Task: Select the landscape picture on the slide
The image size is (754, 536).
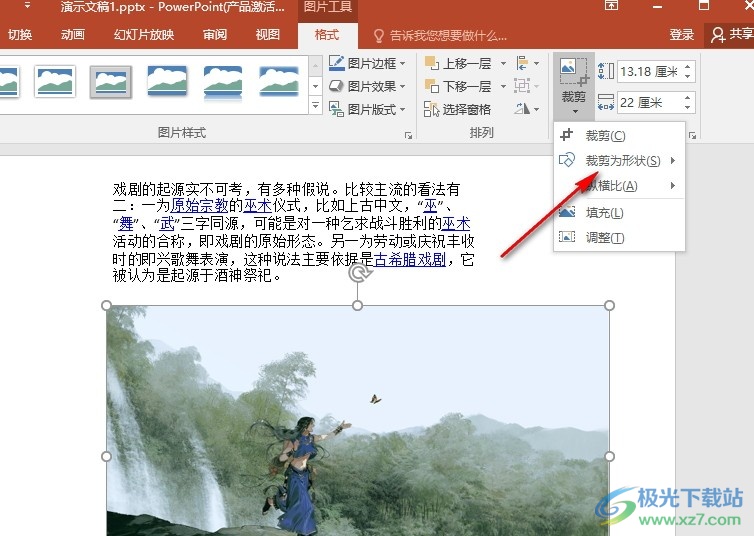Action: [x=358, y=421]
